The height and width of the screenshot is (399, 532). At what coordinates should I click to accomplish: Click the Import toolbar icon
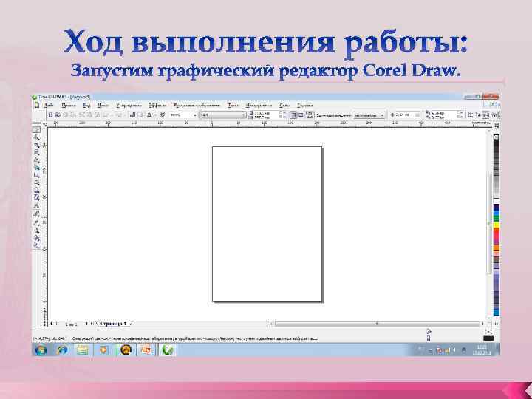point(133,115)
